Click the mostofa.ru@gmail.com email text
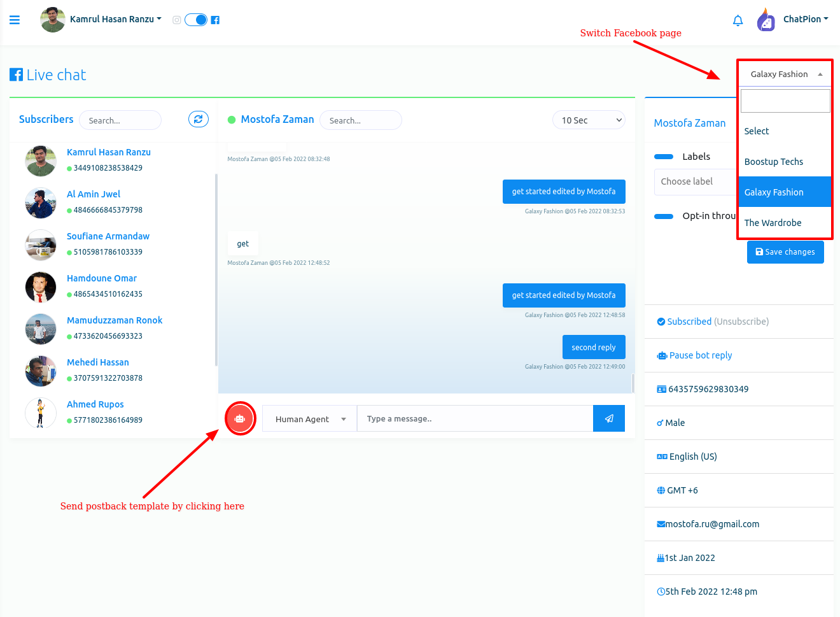The height and width of the screenshot is (617, 840). 713,524
